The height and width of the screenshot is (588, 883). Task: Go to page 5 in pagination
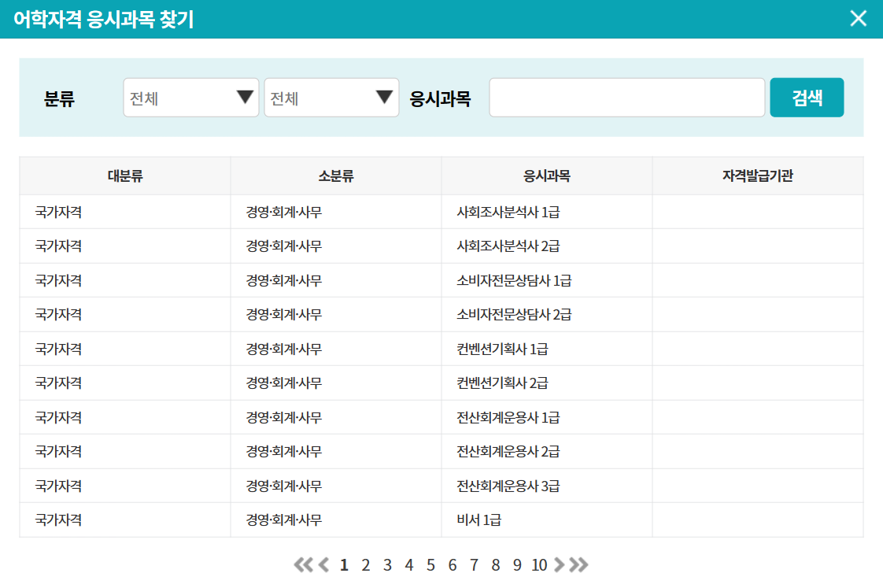point(430,564)
